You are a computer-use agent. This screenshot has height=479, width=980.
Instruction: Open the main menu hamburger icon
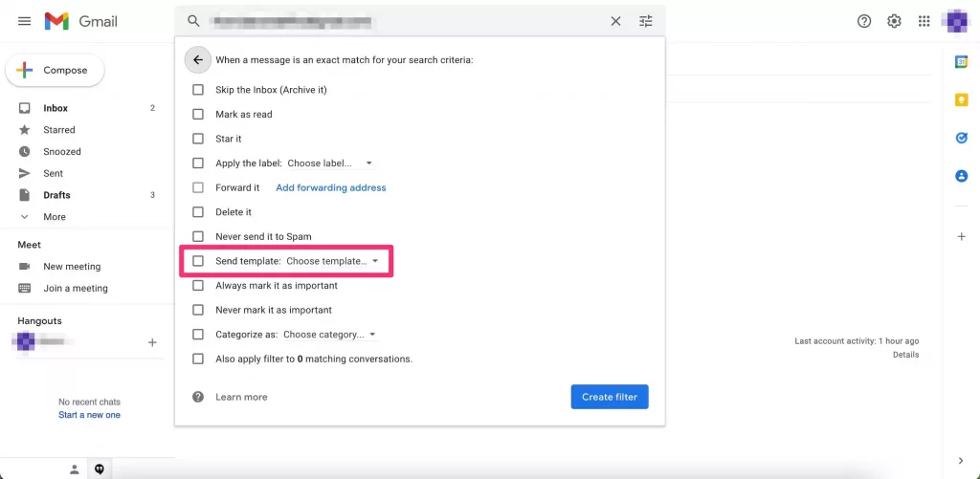[24, 21]
